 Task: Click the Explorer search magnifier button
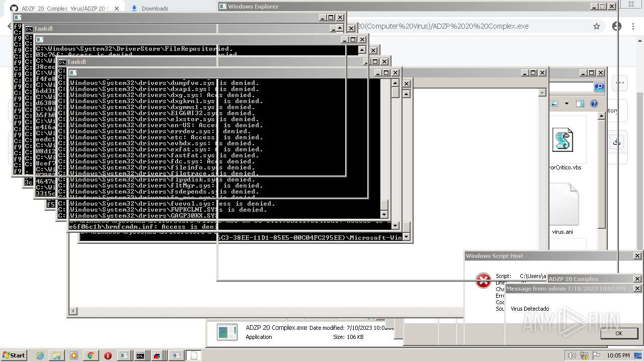tap(599, 87)
